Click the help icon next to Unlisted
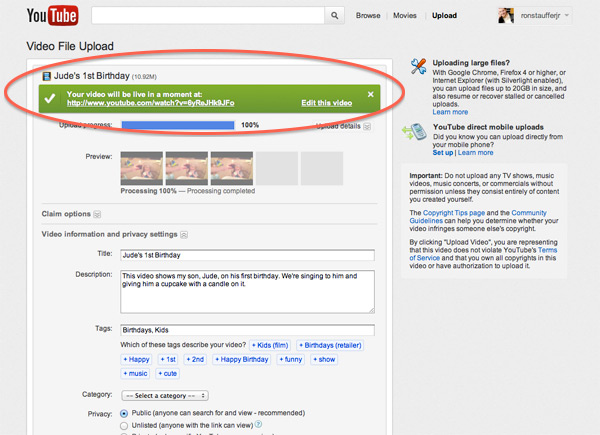Image resolution: width=600 pixels, height=435 pixels. tap(259, 424)
